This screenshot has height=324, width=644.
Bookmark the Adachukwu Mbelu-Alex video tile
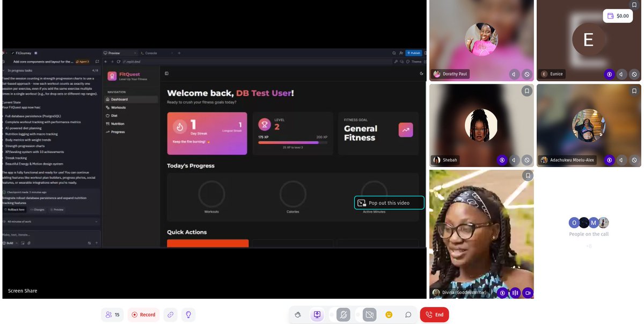tap(635, 91)
